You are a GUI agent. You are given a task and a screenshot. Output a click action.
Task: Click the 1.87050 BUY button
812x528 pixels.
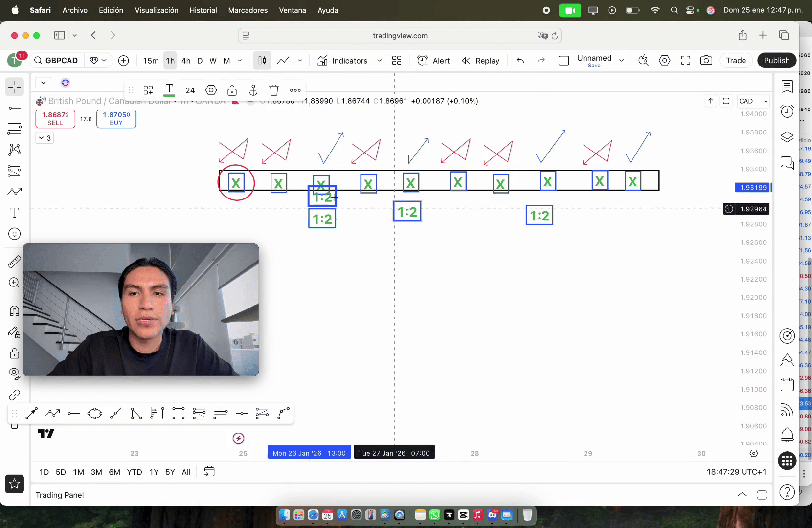tap(116, 119)
